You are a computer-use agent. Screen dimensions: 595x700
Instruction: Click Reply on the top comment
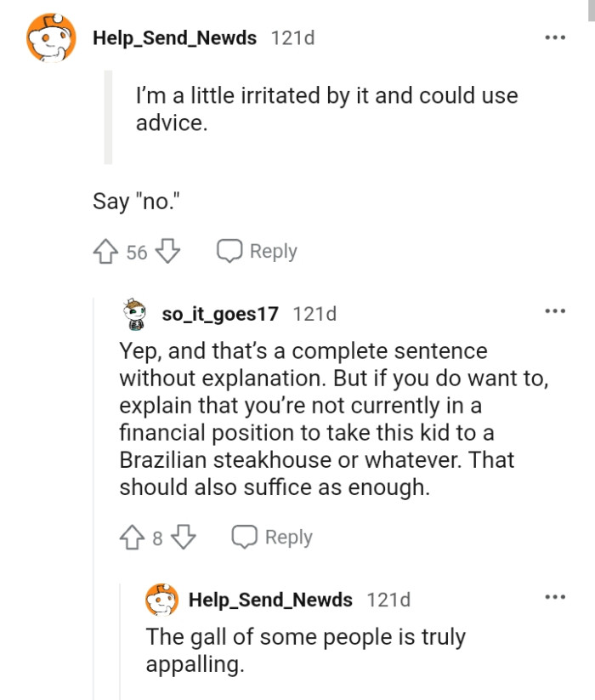click(x=272, y=251)
